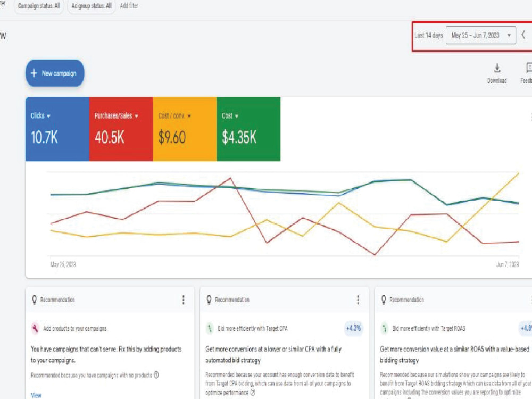This screenshot has width=532, height=399.
Task: Click the lightbulb icon on Target CPA Recommendation card
Action: 209,300
